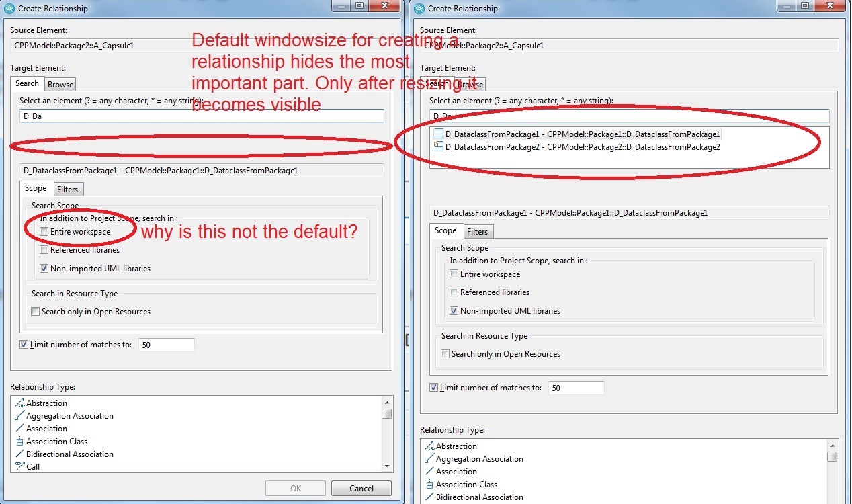Select D_DataclassFromPackage1 class icon in results

click(x=439, y=134)
